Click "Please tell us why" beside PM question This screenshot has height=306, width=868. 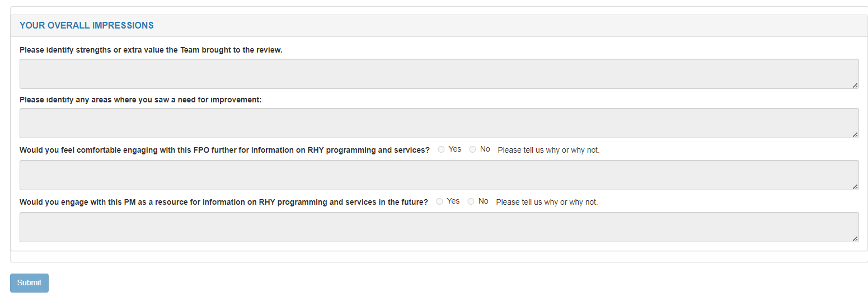pos(547,202)
